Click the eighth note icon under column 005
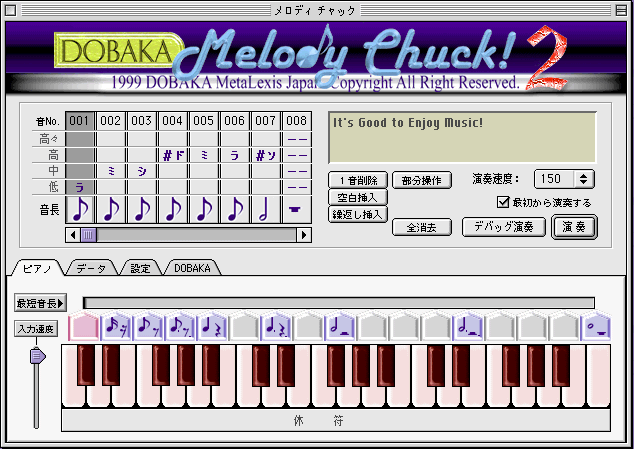 coord(204,209)
